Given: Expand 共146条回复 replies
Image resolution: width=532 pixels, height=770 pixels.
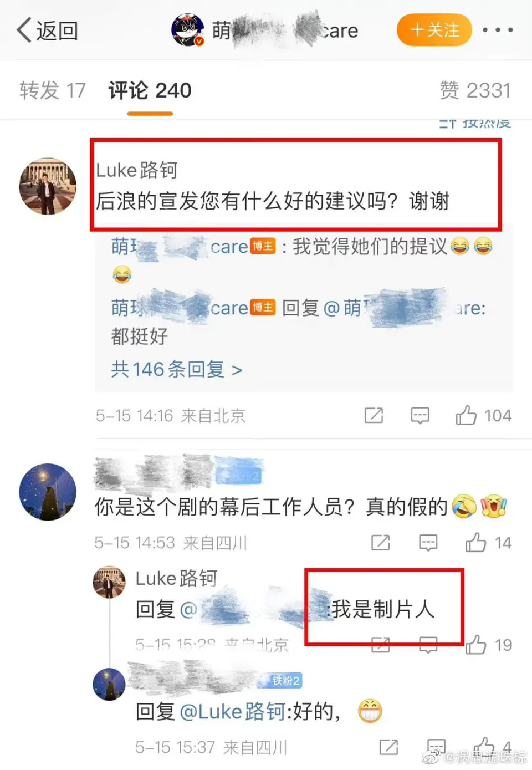Looking at the screenshot, I should coord(176,369).
